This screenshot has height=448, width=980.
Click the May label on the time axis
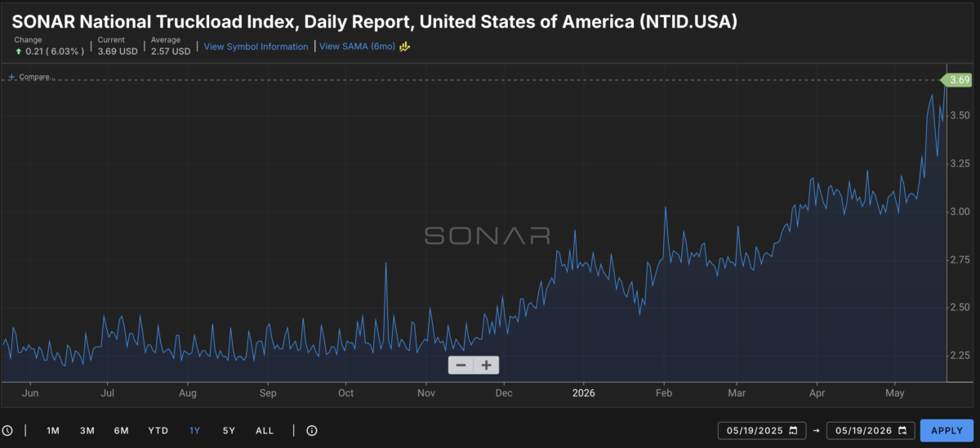894,392
